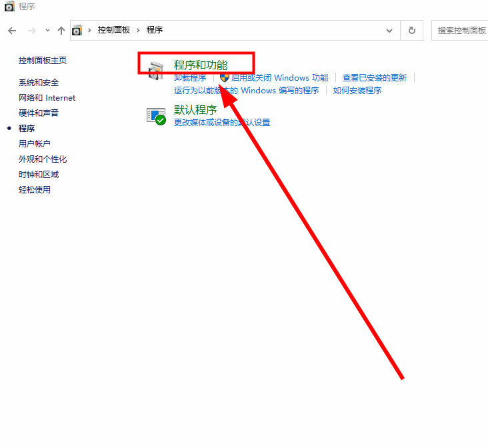This screenshot has height=448, width=488.
Task: Click the Control Panel icon in address bar
Action: click(x=77, y=31)
